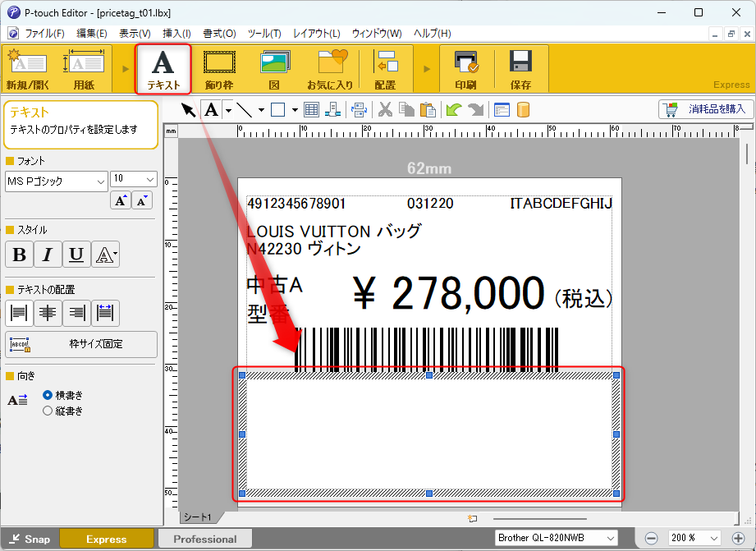Viewport: 756px width, 551px height.
Task: Click the stamp/arrange-on-tape icon
Action: pyautogui.click(x=332, y=110)
